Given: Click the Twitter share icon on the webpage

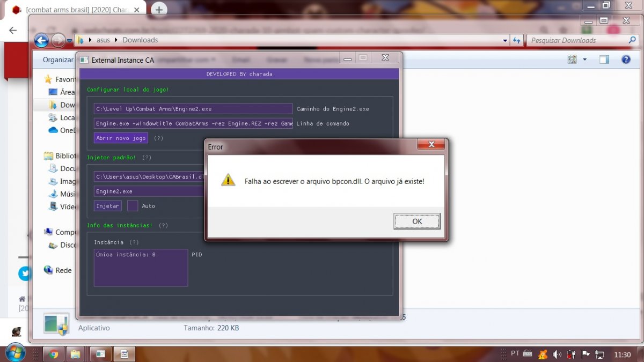Looking at the screenshot, I should pos(25,274).
